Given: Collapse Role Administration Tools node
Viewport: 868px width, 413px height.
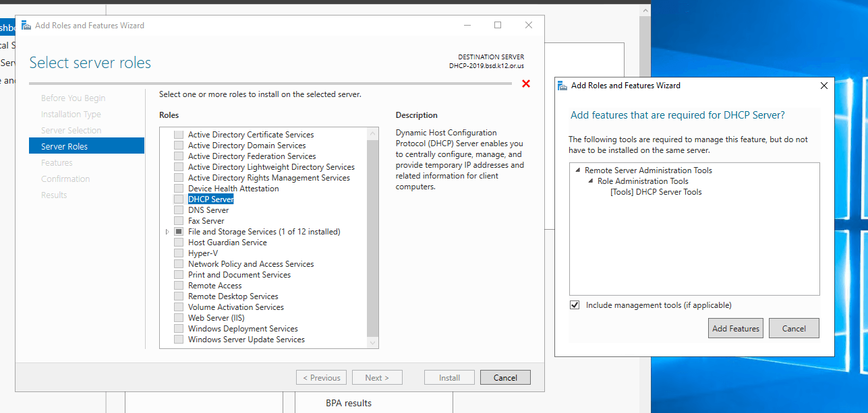Looking at the screenshot, I should 591,181.
